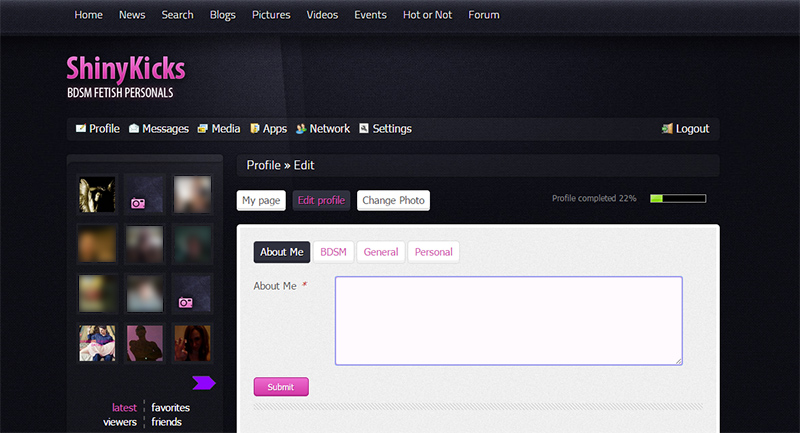Click the profile completed progress bar
Screen dimensions: 800x433
coord(678,198)
